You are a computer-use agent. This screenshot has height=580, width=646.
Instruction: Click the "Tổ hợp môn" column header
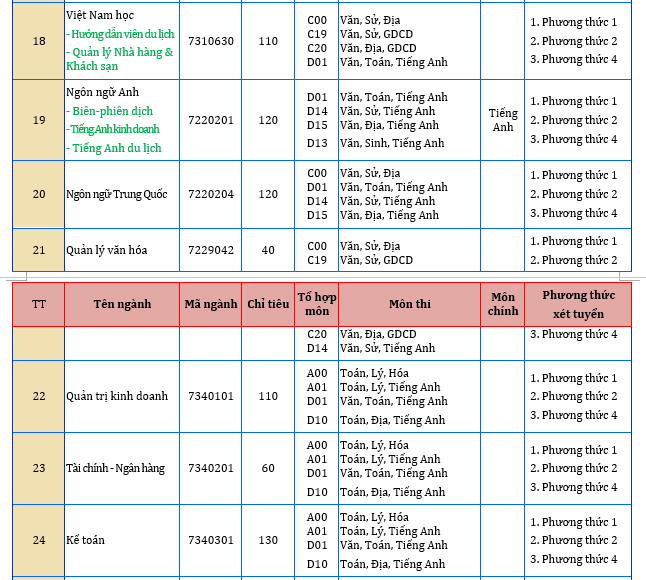click(316, 304)
